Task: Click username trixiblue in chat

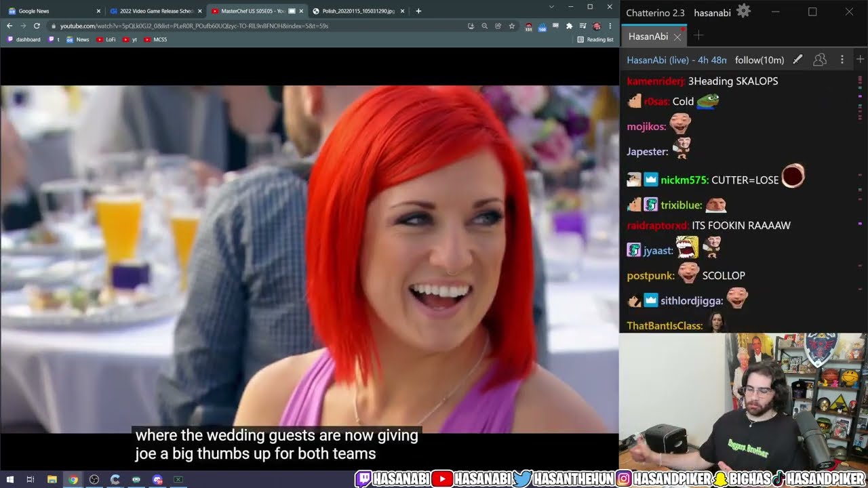Action: [x=682, y=205]
